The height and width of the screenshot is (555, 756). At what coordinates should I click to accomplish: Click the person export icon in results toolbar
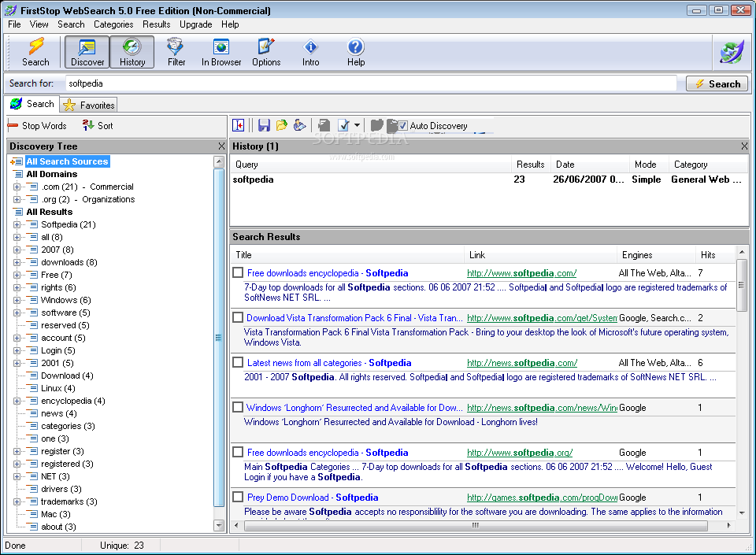[x=299, y=125]
